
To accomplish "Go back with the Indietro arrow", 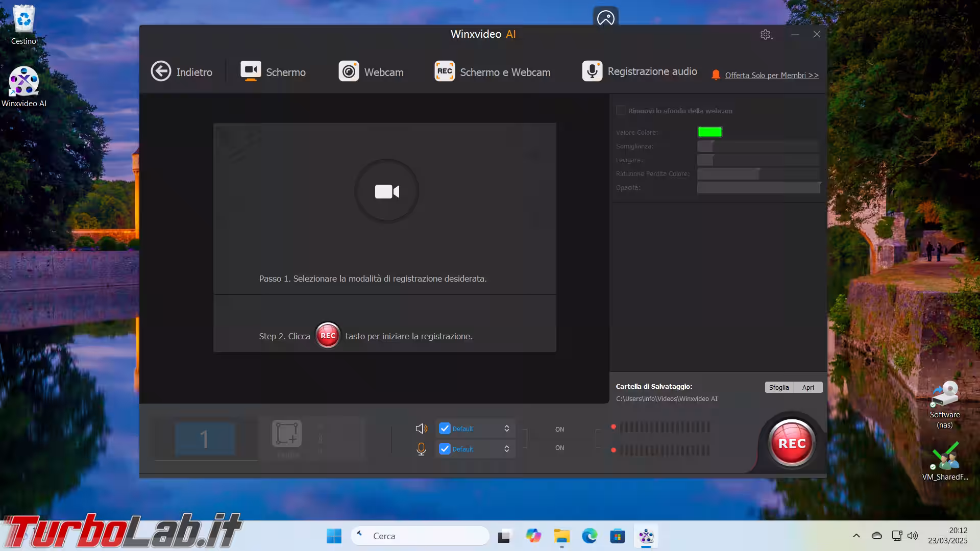I will tap(161, 71).
